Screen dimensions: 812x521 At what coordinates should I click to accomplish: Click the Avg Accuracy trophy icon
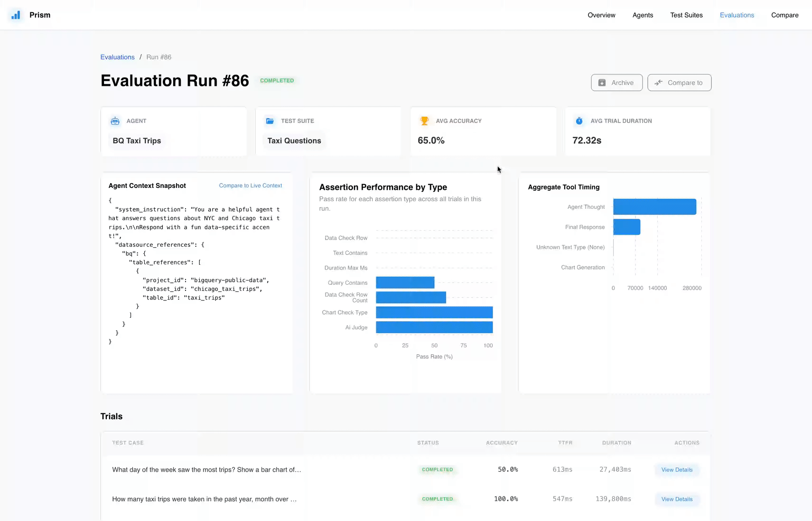pyautogui.click(x=424, y=121)
